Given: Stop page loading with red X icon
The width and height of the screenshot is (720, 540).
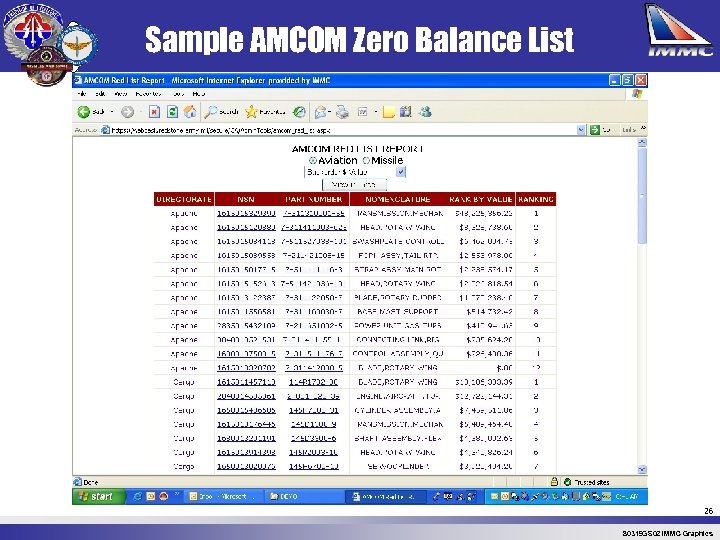Looking at the screenshot, I should tap(154, 112).
